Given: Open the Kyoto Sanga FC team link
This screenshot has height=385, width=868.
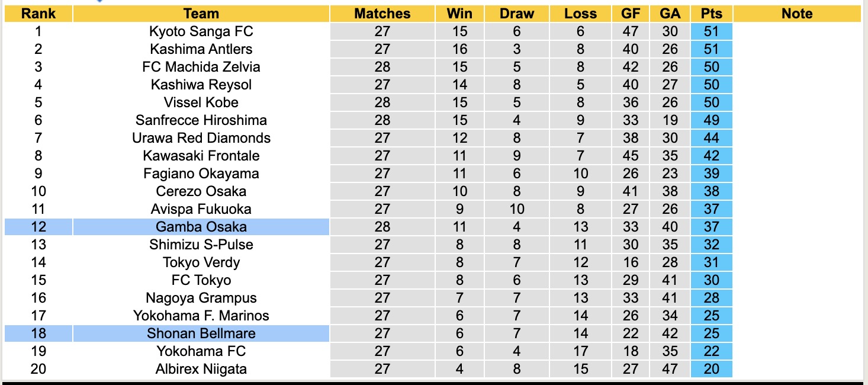Looking at the screenshot, I should (201, 31).
